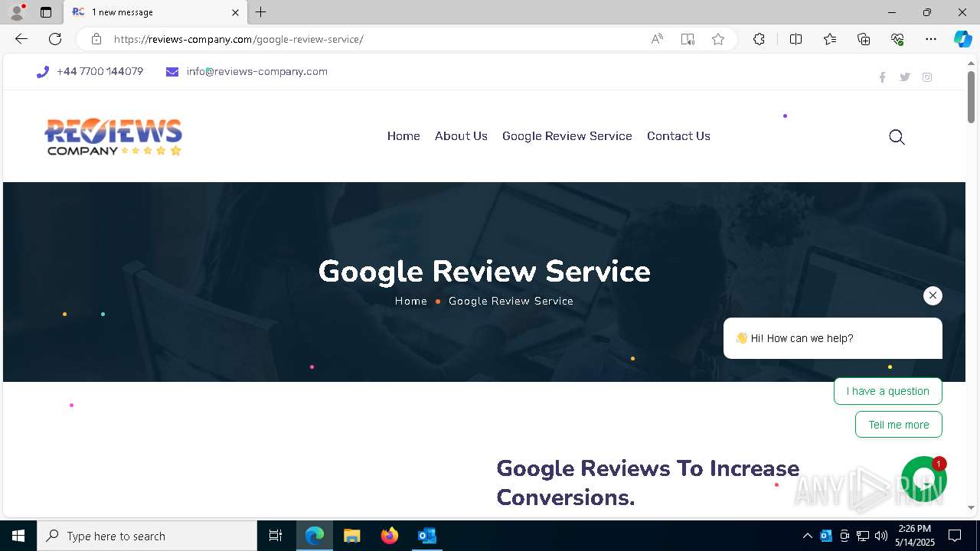
Task: Open Collections panel
Action: pos(864,39)
